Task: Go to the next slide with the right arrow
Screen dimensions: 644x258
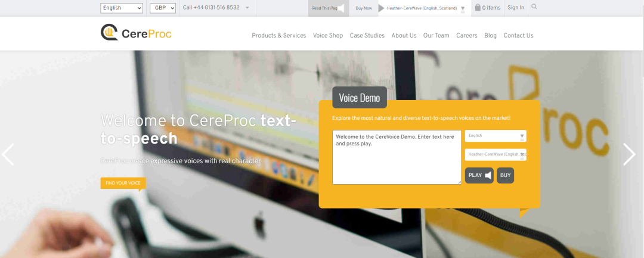Action: [x=629, y=154]
